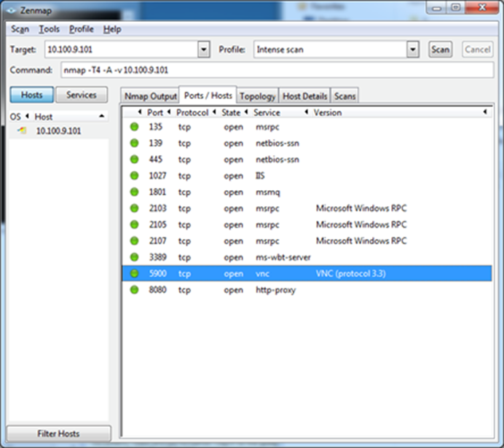Screen dimensions: 504x448
Task: Switch to the Nmap Output tab
Action: 151,96
